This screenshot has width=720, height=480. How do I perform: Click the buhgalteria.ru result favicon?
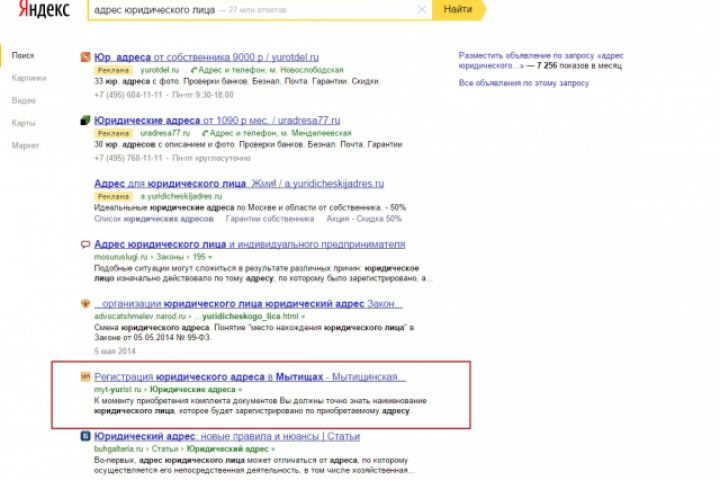coord(85,436)
